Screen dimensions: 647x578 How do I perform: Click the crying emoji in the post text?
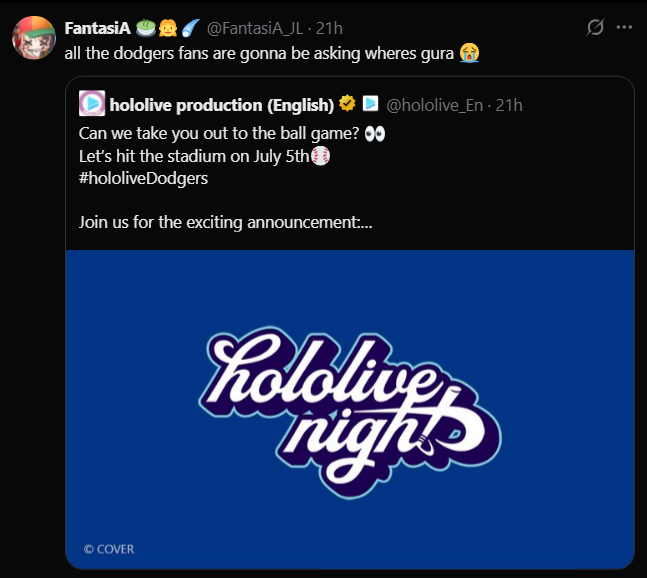tap(469, 53)
